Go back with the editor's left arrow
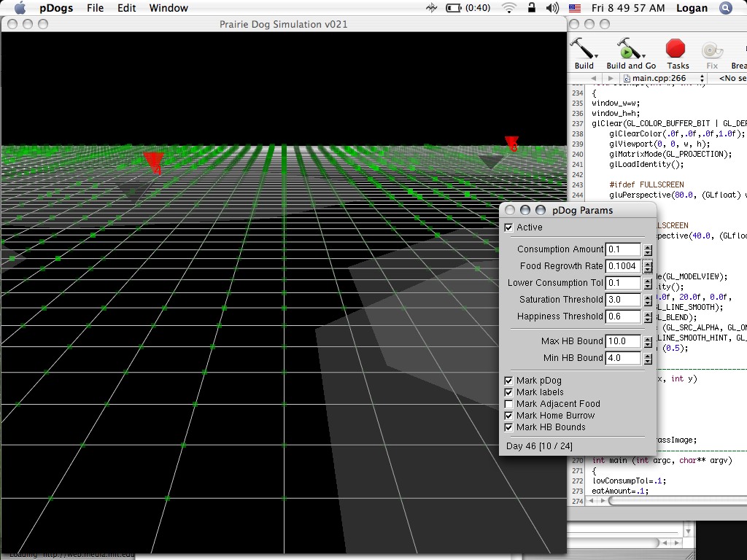This screenshot has height=560, width=747. click(x=594, y=78)
